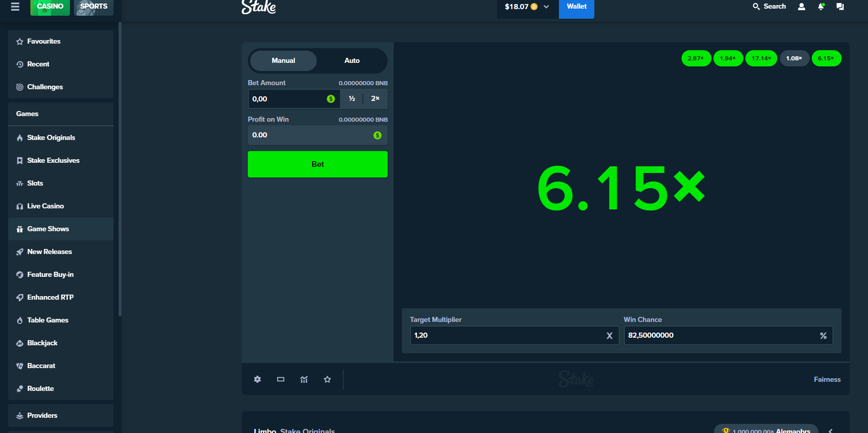This screenshot has width=868, height=433.
Task: Open the hamburger menu
Action: pyautogui.click(x=15, y=7)
